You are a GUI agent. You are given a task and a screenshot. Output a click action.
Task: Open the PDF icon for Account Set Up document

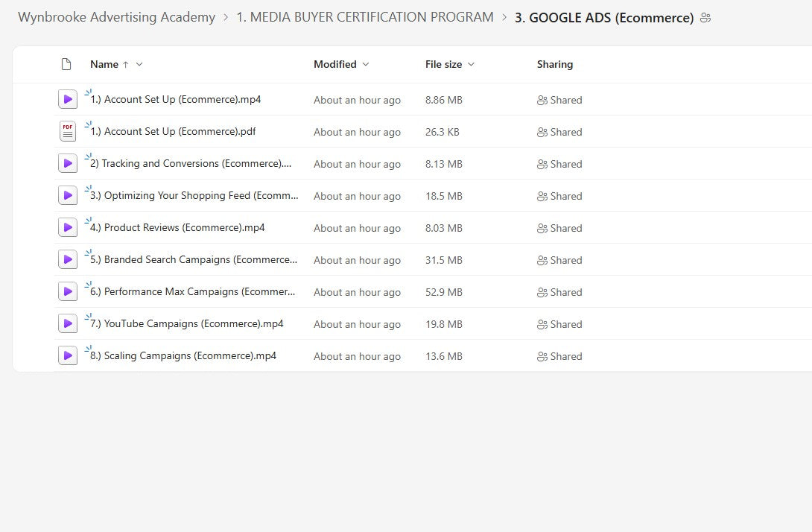tap(68, 130)
